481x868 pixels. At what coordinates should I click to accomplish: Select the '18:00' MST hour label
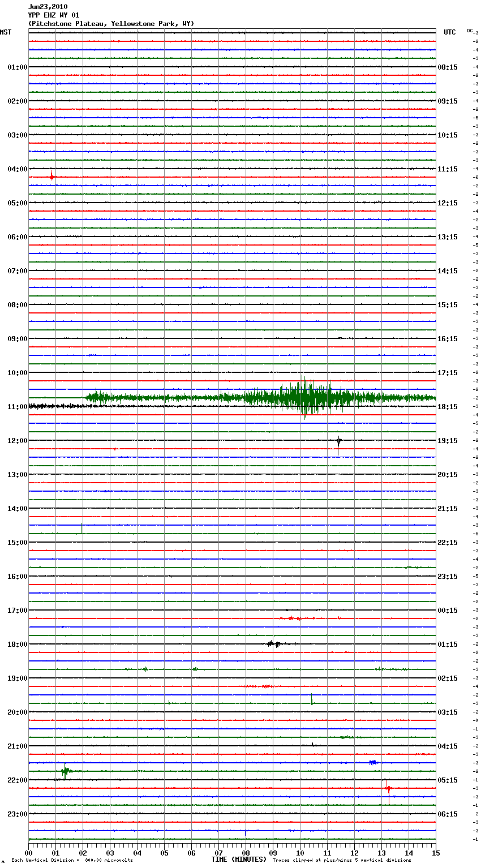coord(18,644)
